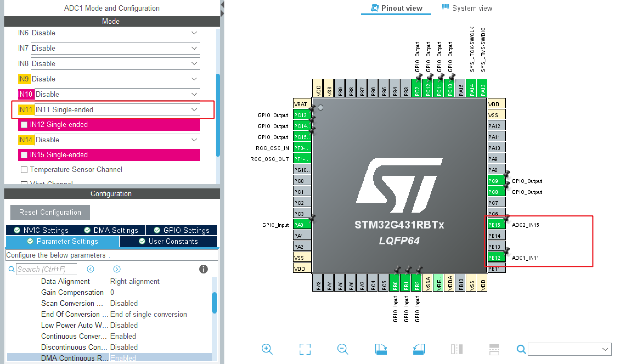Click the Reset Configuration button
Image resolution: width=634 pixels, height=364 pixels.
50,212
